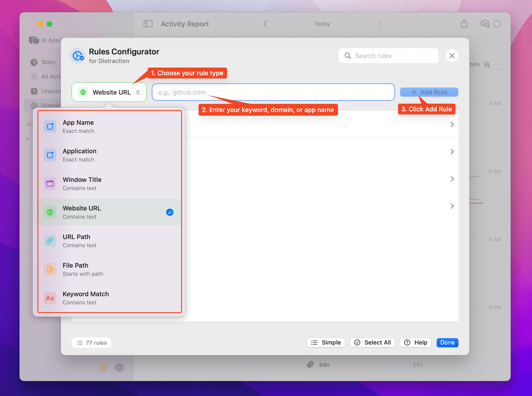Viewport: 532px width, 396px height.
Task: Select the Website URL checked option
Action: coord(109,212)
